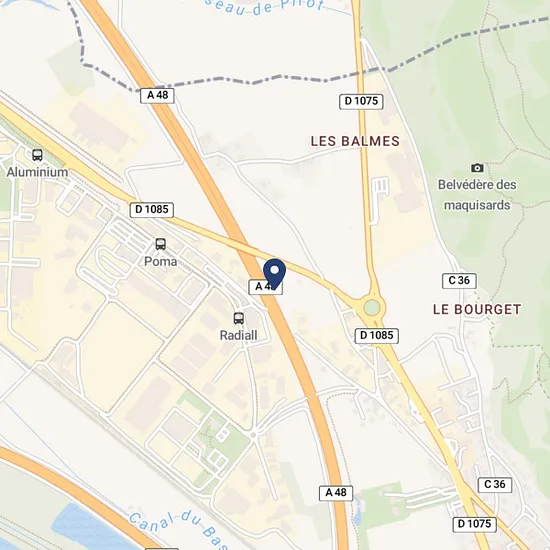This screenshot has width=550, height=550.
Task: Click the D 1075 road shield near Les Balmes
Action: coord(361,101)
